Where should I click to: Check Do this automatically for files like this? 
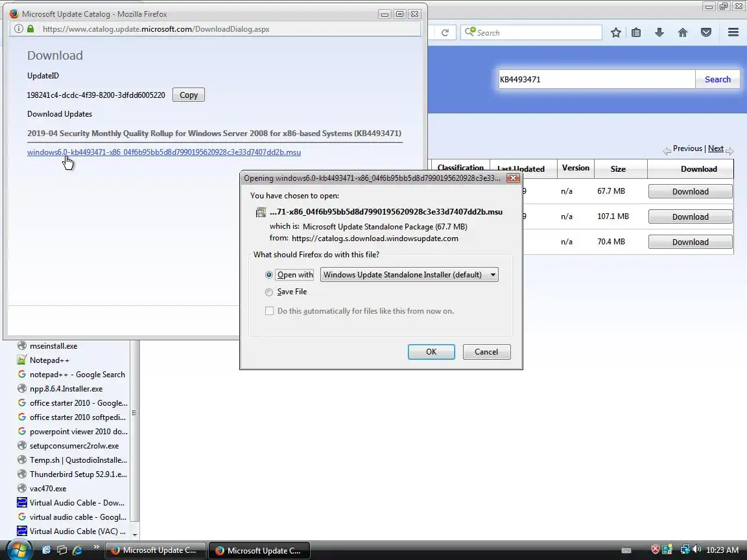(269, 311)
